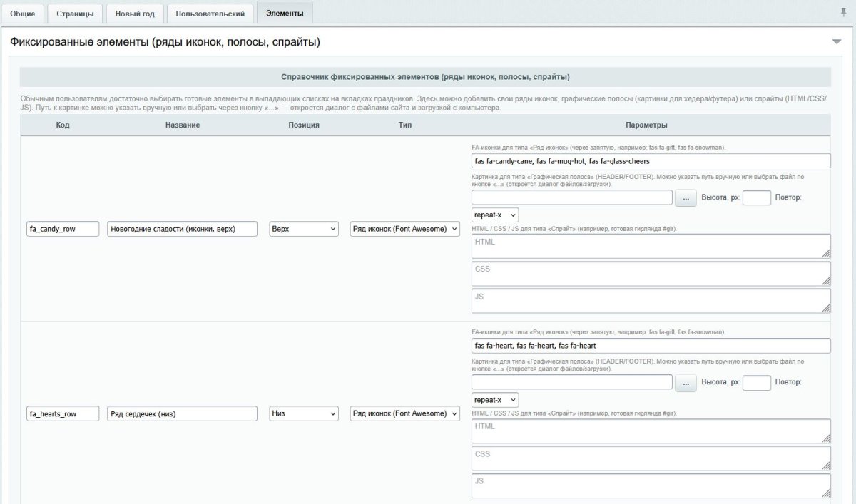Click the Код column header
This screenshot has width=856, height=504.
pyautogui.click(x=63, y=125)
